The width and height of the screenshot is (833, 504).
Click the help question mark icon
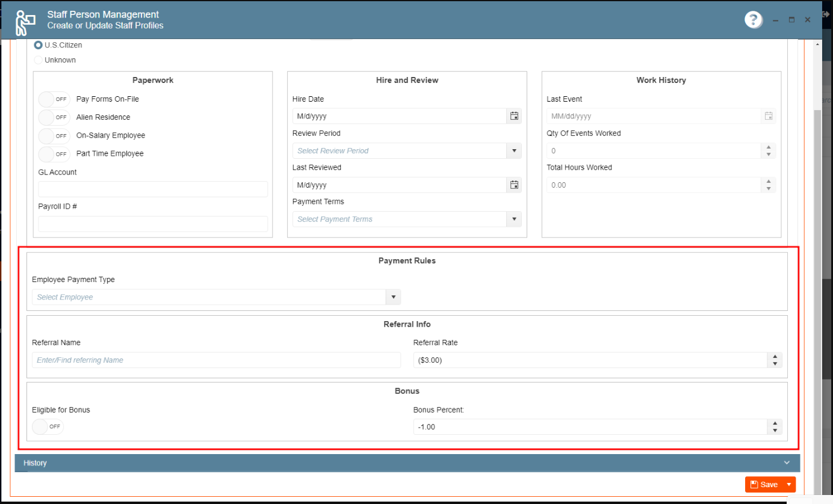(x=753, y=20)
